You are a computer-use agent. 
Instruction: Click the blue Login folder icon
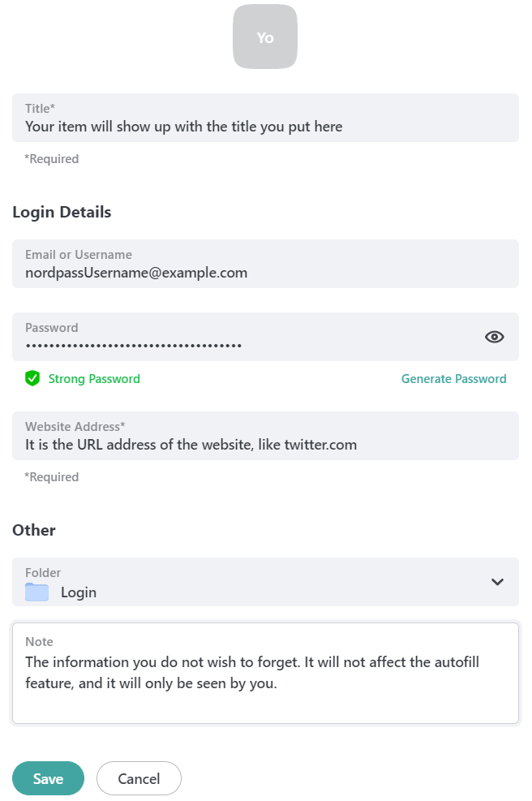(36, 592)
